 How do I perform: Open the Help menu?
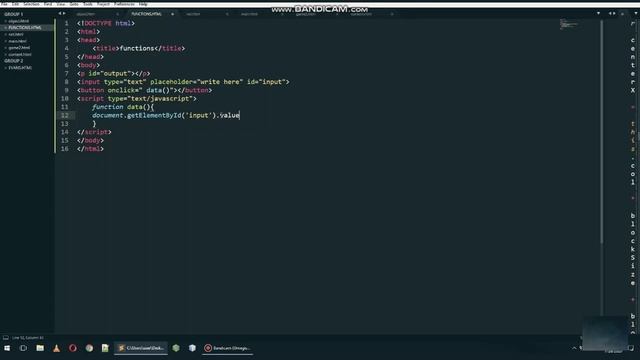[143, 4]
